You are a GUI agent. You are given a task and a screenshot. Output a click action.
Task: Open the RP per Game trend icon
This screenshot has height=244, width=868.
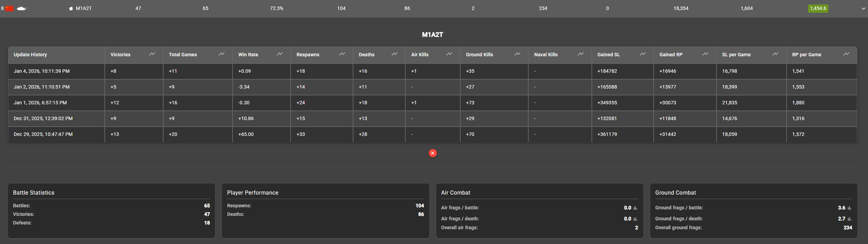[846, 54]
